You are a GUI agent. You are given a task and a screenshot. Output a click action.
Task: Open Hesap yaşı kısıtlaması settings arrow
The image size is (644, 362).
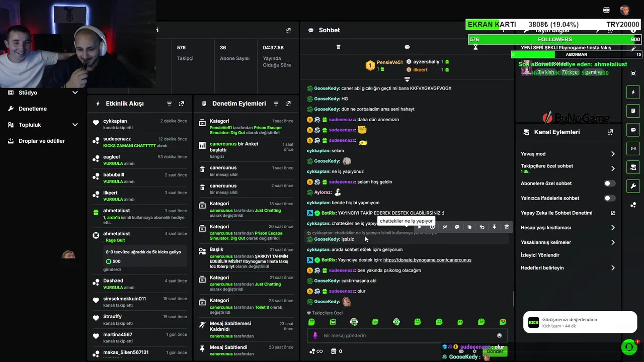point(613,228)
